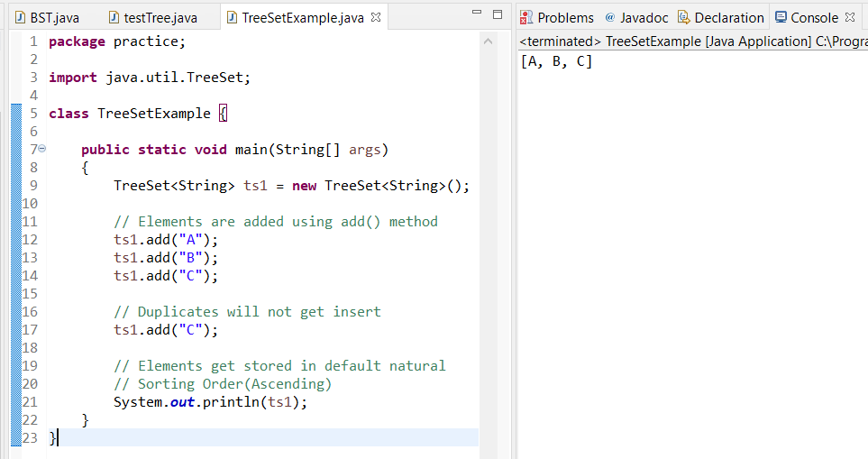The height and width of the screenshot is (459, 868).
Task: Click the String[] parameter type on line 7
Action: (x=307, y=150)
